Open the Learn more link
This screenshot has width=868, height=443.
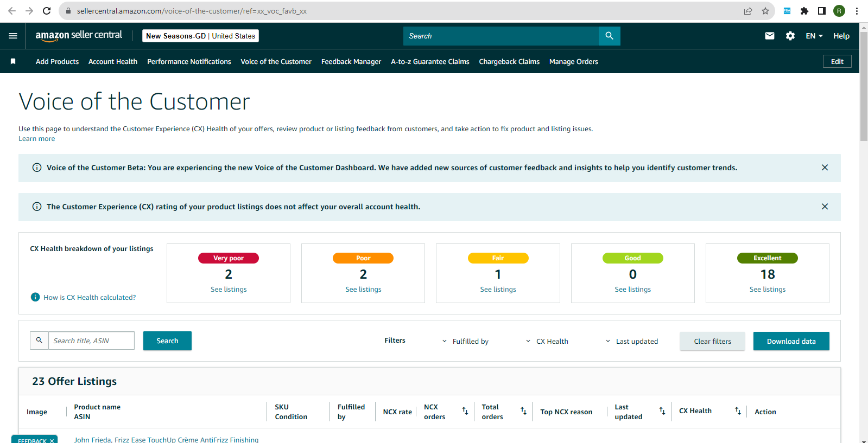point(36,139)
